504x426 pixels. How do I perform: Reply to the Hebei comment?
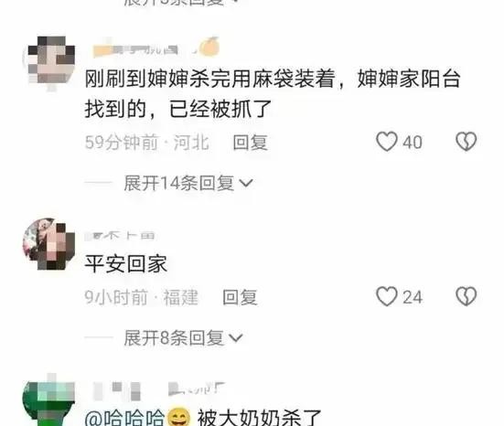[x=250, y=143]
